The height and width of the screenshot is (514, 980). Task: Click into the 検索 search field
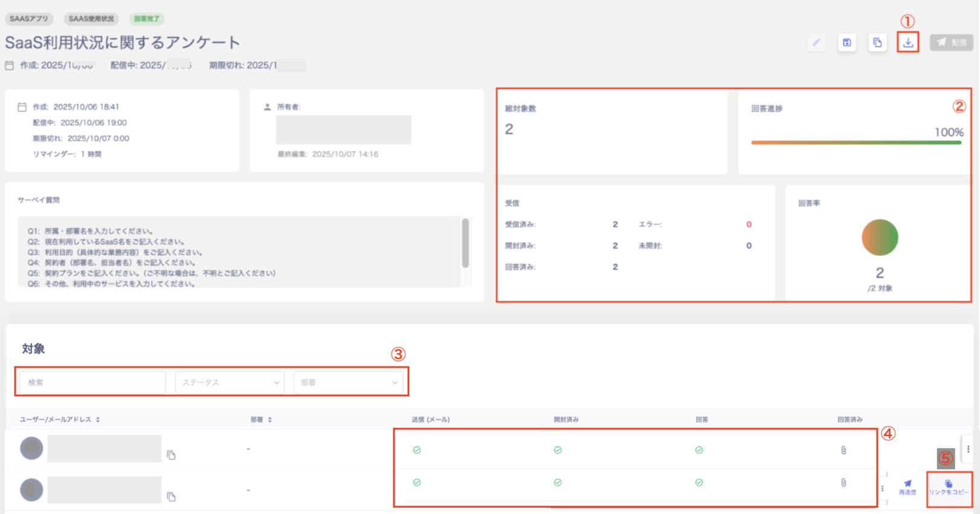[x=92, y=382]
